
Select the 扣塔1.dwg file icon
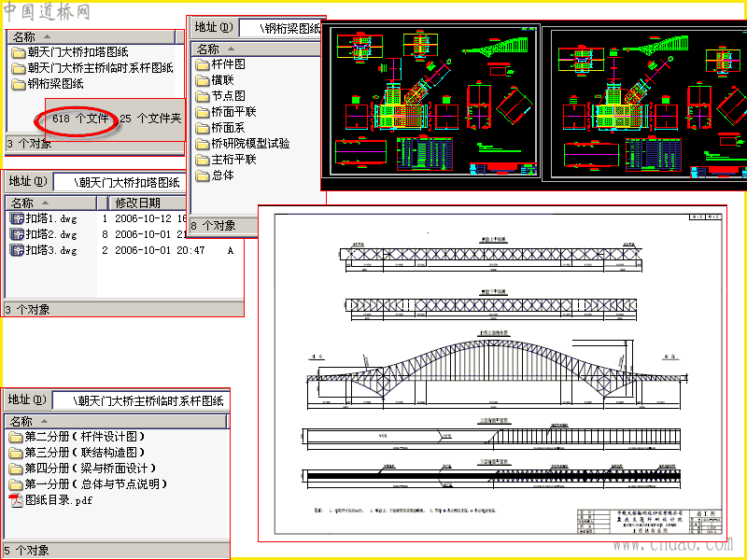click(17, 218)
